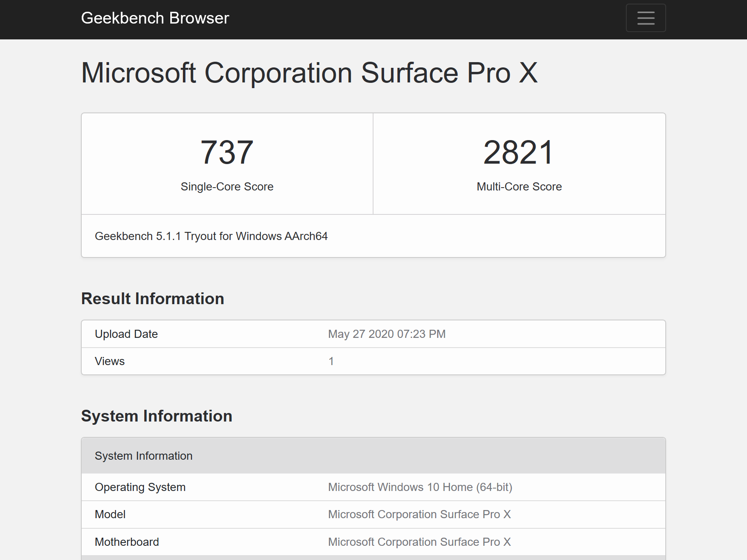
Task: Select the Model value Surface Pro X
Action: pyautogui.click(x=419, y=514)
